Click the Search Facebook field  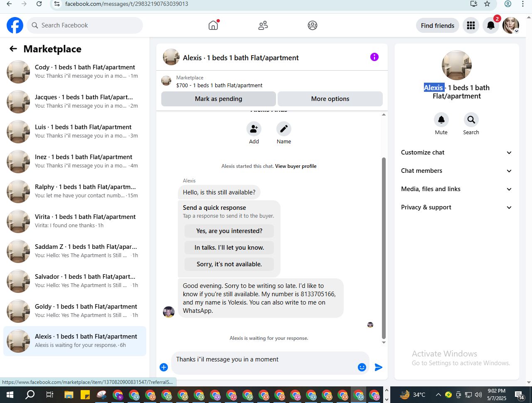(x=85, y=25)
